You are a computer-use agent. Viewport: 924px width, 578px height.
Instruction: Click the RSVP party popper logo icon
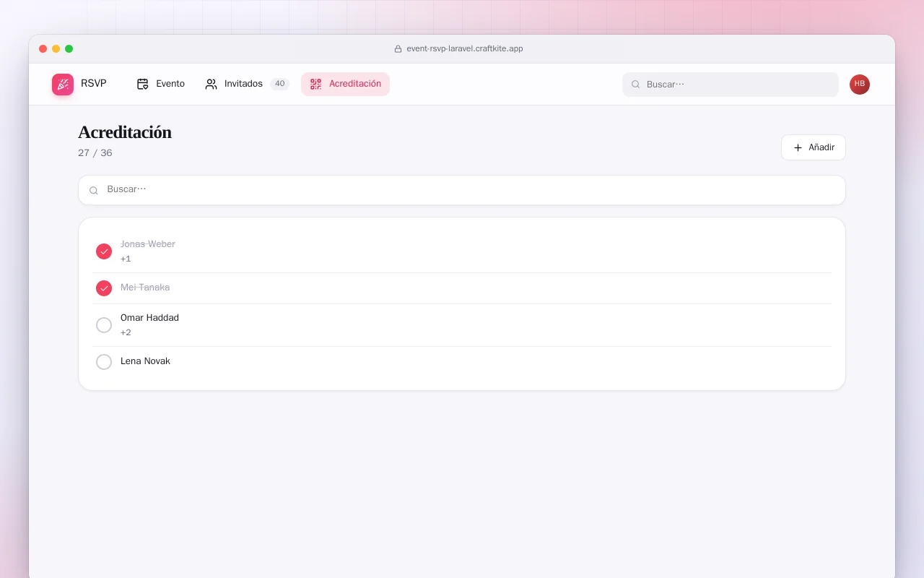tap(63, 85)
